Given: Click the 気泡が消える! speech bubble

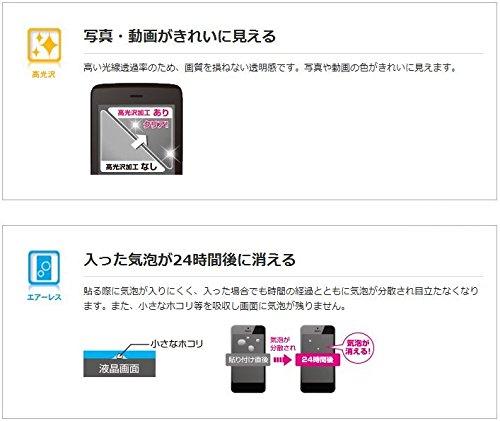Looking at the screenshot, I should tap(358, 347).
